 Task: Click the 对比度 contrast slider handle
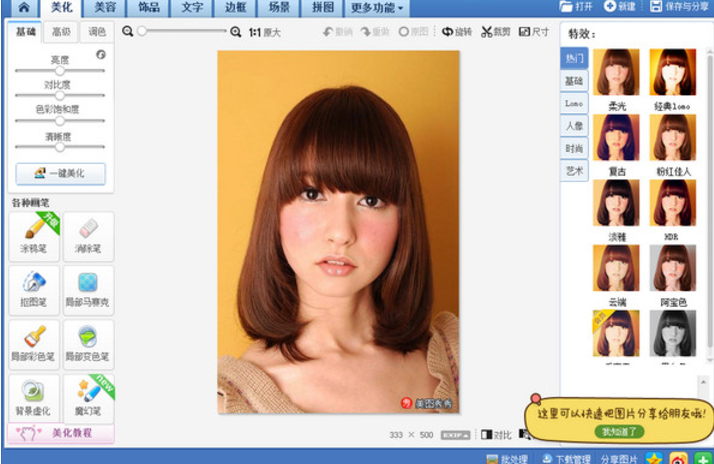tap(60, 95)
